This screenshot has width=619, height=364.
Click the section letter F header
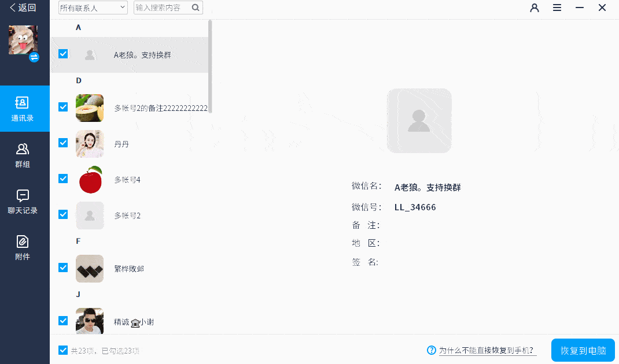click(x=78, y=241)
